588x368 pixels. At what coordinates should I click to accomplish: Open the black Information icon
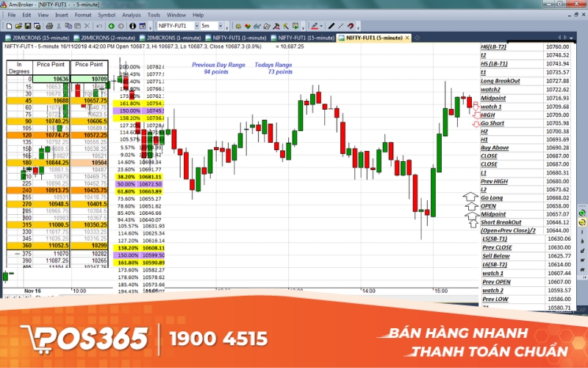(133, 26)
